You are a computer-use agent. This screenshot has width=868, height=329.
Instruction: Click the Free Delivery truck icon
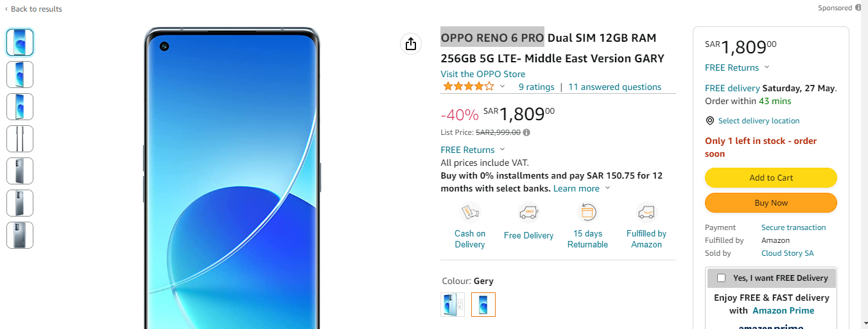528,212
